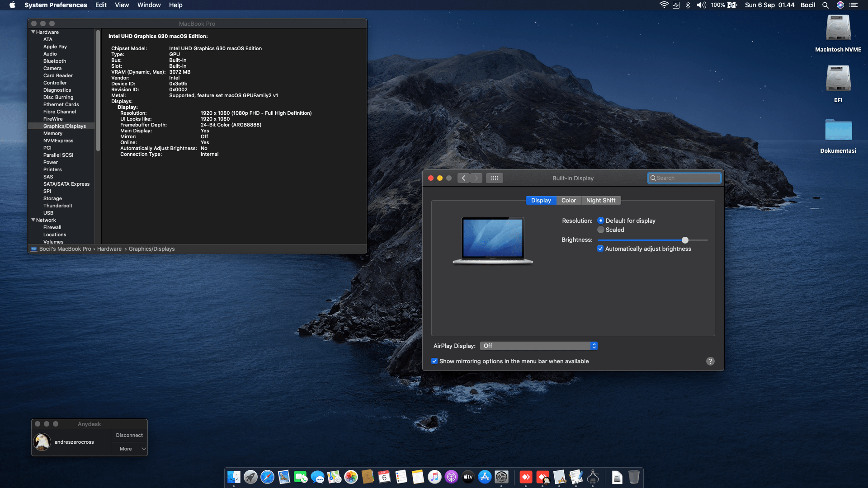Switch to the Night Shift tab
The width and height of the screenshot is (868, 488).
tap(601, 200)
